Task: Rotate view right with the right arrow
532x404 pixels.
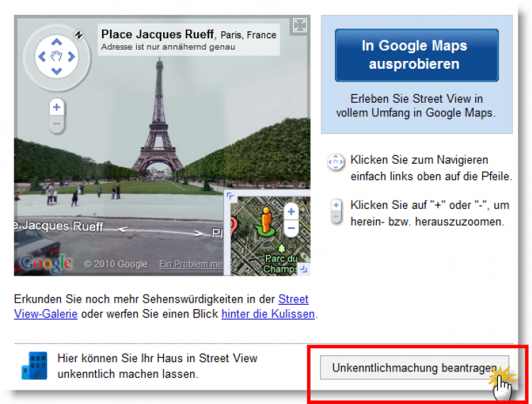Action: pyautogui.click(x=72, y=56)
